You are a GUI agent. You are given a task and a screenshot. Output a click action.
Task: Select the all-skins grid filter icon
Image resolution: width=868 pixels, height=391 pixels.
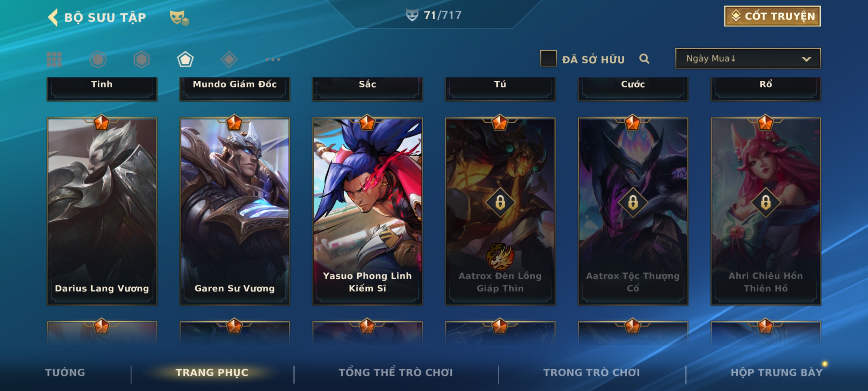[x=54, y=59]
